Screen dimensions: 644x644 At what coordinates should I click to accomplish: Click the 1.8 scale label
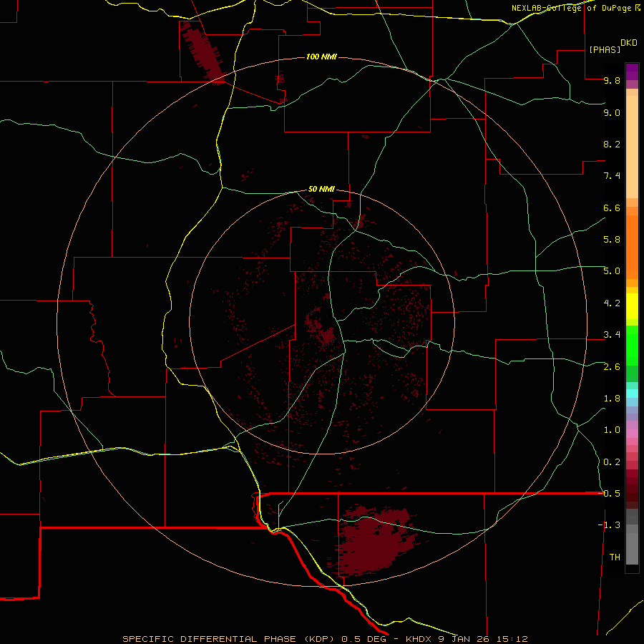tap(612, 399)
